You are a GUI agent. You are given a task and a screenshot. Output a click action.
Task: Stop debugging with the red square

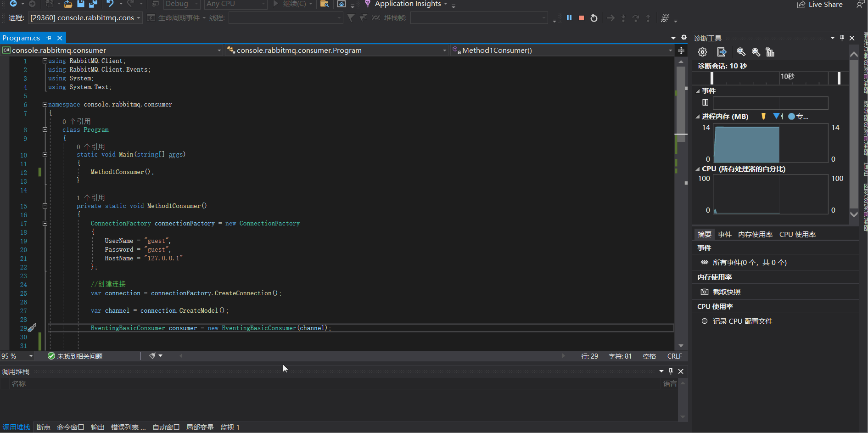[x=582, y=18]
